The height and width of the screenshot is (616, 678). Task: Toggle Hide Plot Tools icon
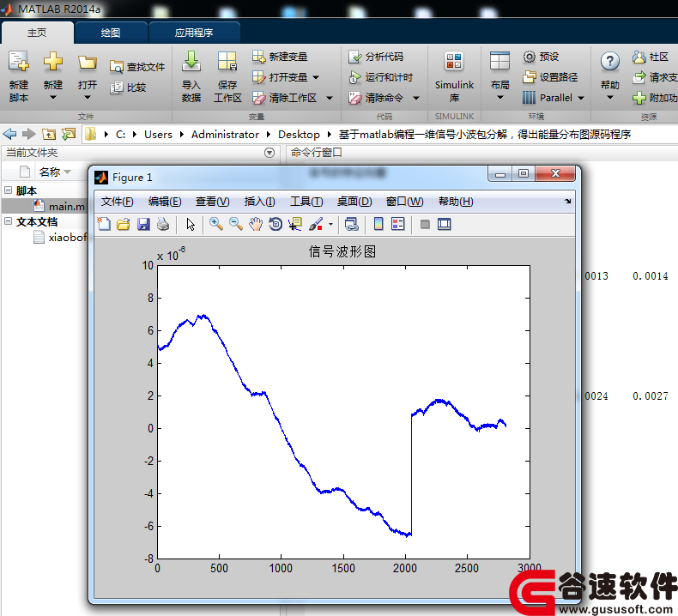[425, 224]
